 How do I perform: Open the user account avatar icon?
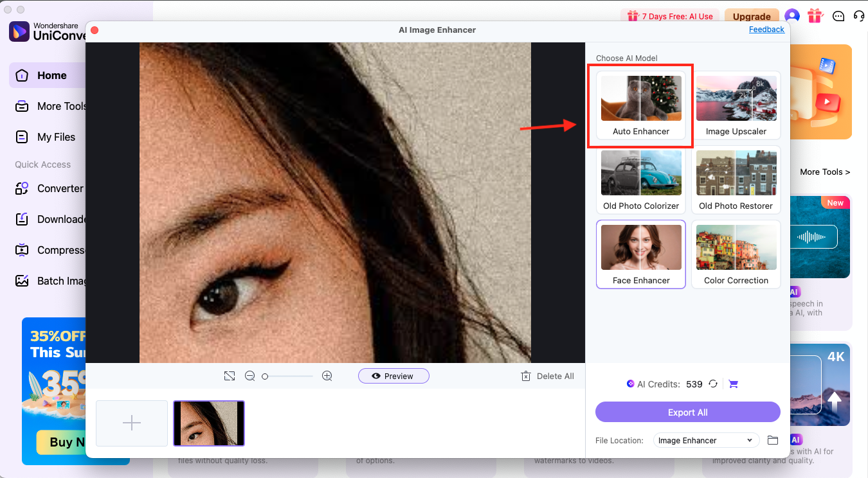(792, 16)
